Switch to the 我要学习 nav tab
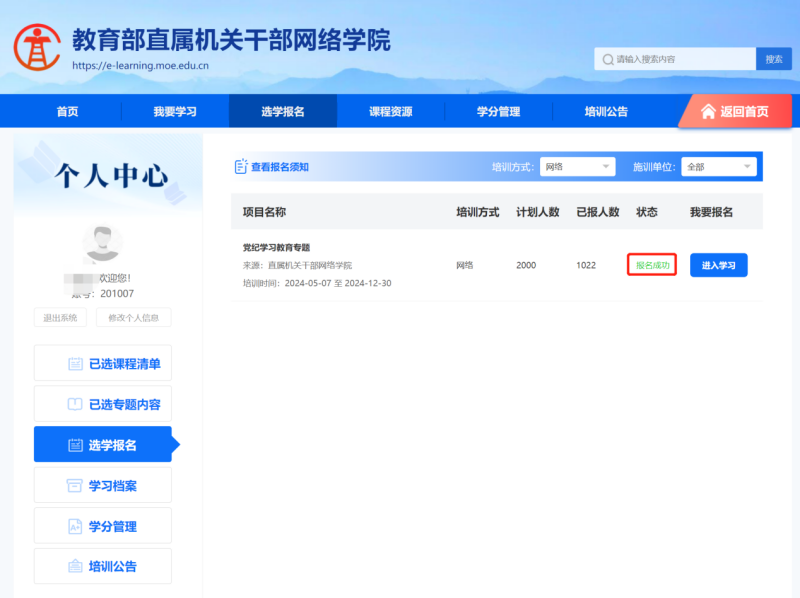 [x=175, y=111]
